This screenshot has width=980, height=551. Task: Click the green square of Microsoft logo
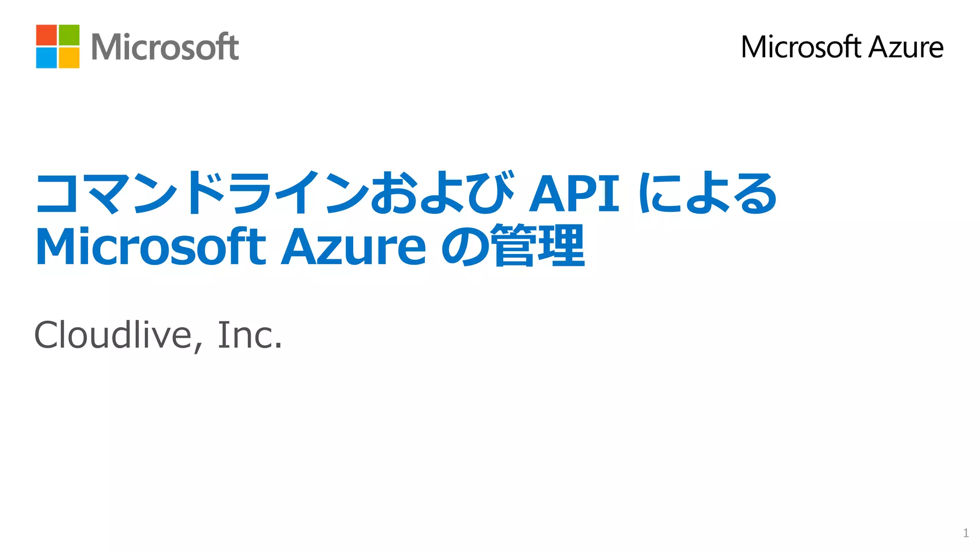click(69, 35)
